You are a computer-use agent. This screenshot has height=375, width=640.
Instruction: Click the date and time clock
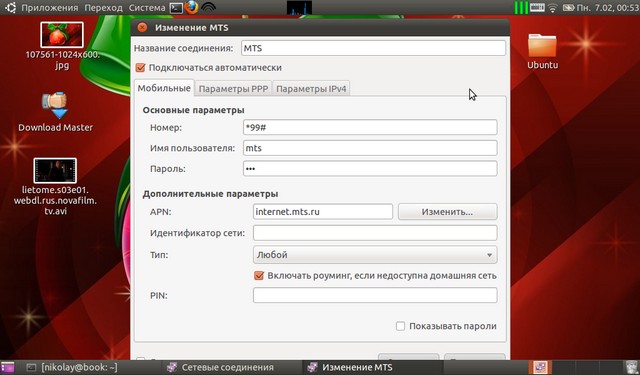607,7
